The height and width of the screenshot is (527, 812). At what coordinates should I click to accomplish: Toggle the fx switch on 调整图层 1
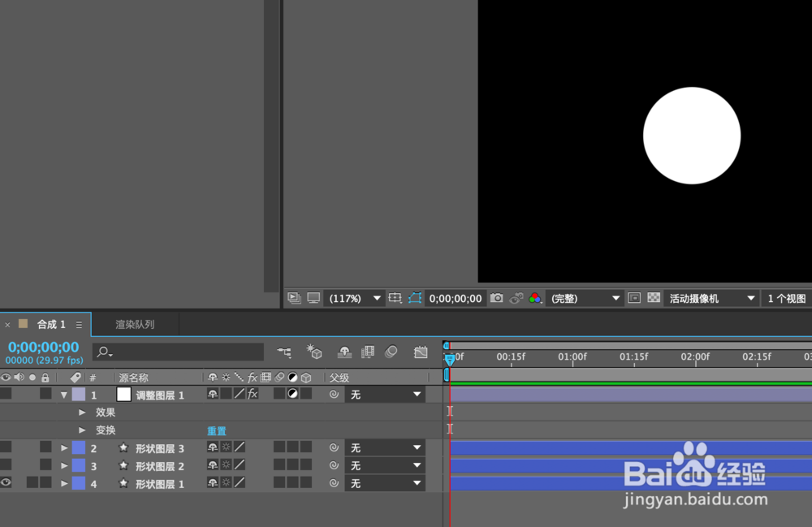253,394
